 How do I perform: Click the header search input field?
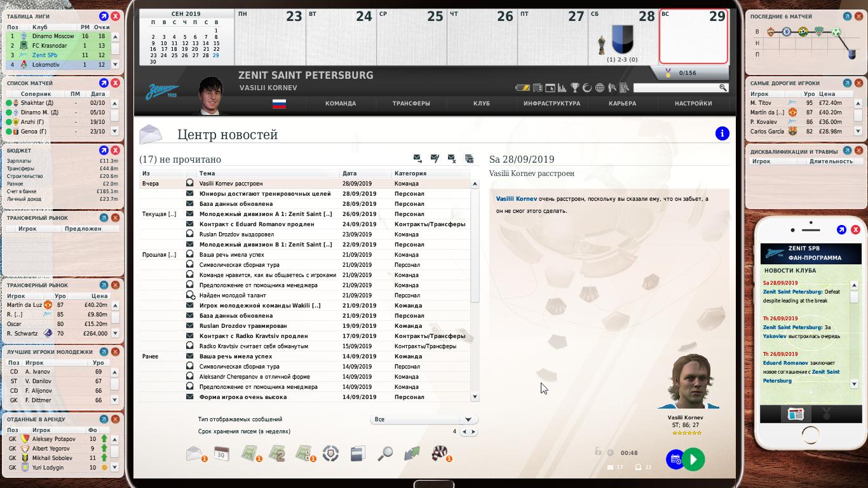677,88
